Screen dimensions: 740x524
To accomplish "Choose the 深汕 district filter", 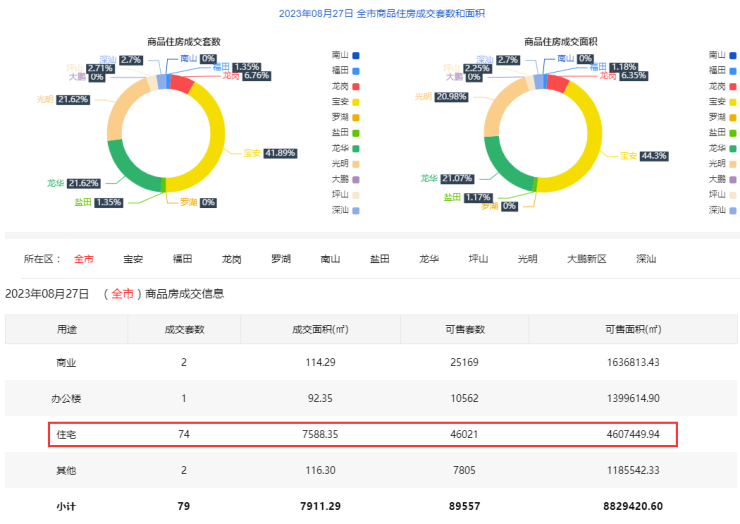I will [x=646, y=259].
